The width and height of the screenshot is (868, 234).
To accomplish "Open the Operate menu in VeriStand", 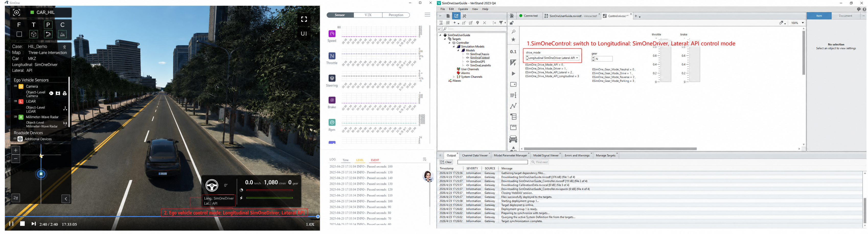I will pyautogui.click(x=463, y=9).
